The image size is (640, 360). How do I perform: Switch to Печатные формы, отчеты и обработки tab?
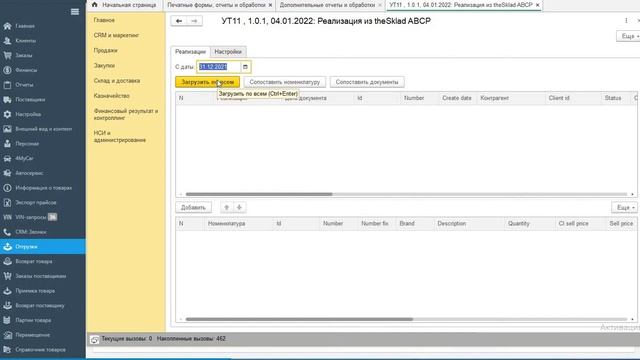tap(216, 5)
